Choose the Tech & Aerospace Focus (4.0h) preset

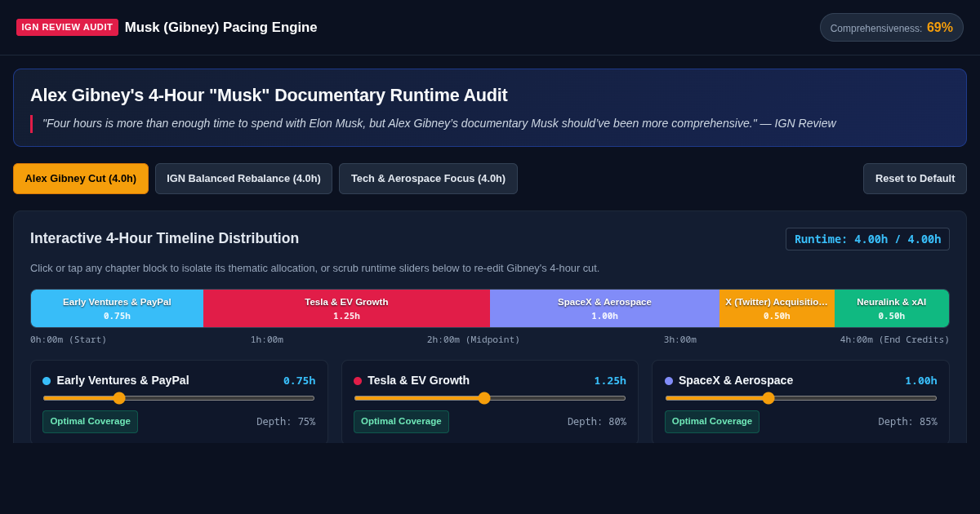428,179
